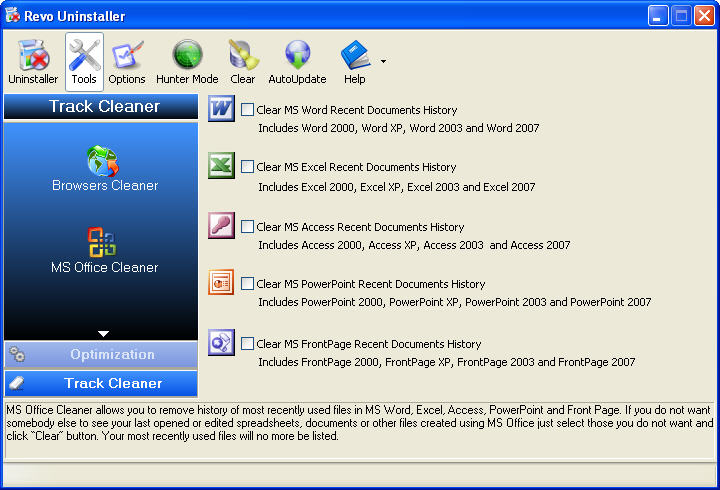This screenshot has height=490, width=720.
Task: Enable Clear MS FrontPage history checkbox
Action: [x=247, y=344]
